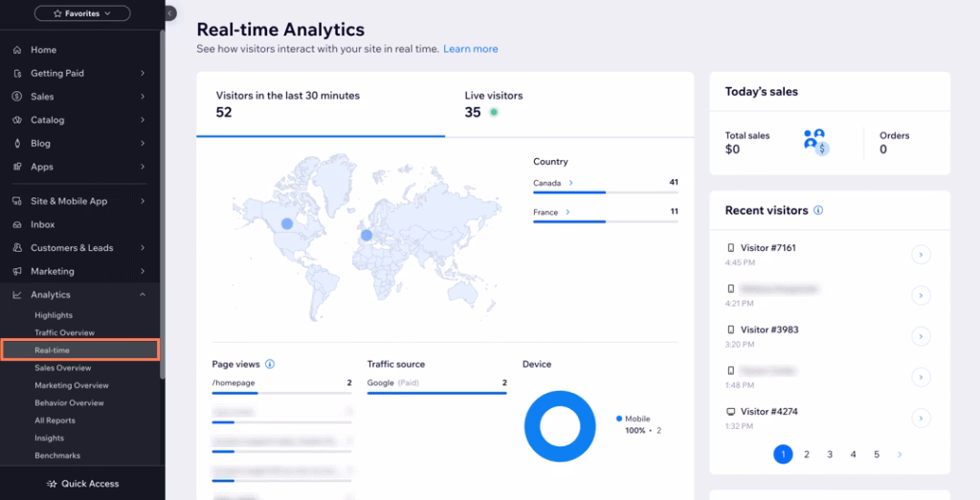Image resolution: width=980 pixels, height=500 pixels.
Task: Open Visitor #4274 details arrow
Action: tap(921, 419)
